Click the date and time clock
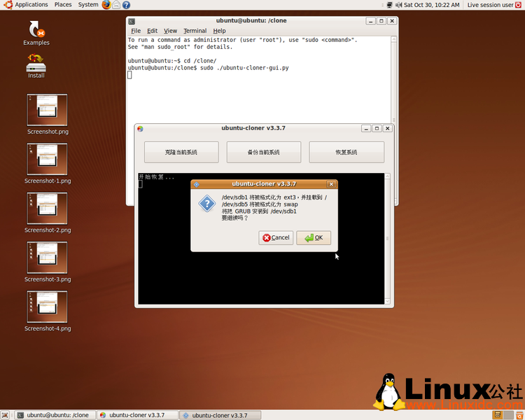Viewport: 525px width, 420px height. coord(432,5)
